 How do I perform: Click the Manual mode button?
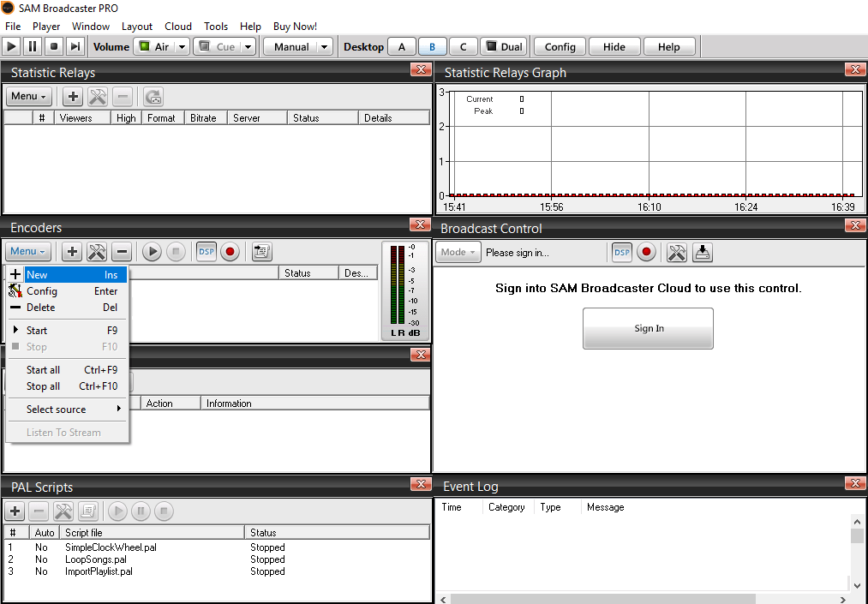[x=291, y=46]
